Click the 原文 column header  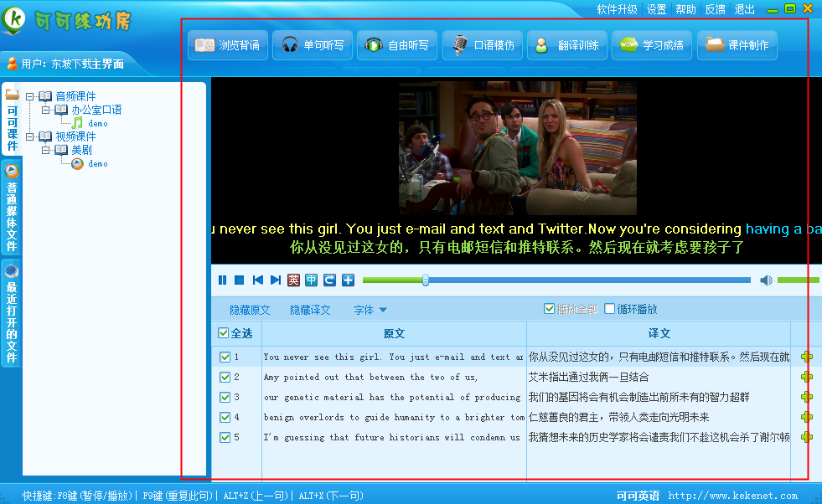(x=394, y=333)
